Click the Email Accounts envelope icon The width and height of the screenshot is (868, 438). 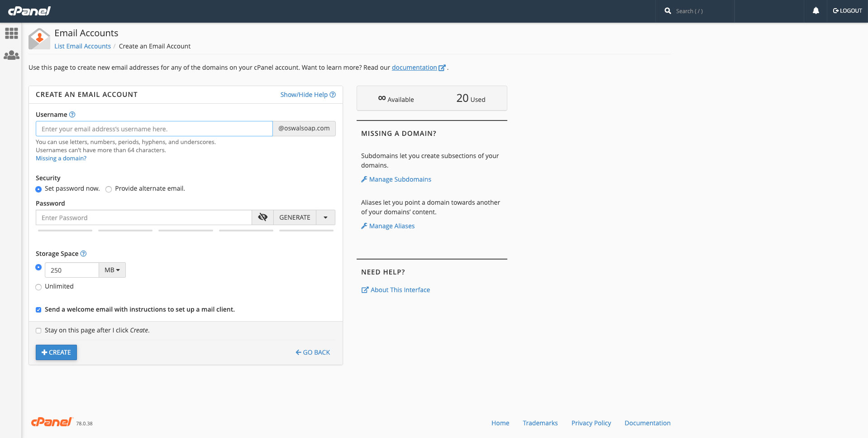tap(39, 39)
